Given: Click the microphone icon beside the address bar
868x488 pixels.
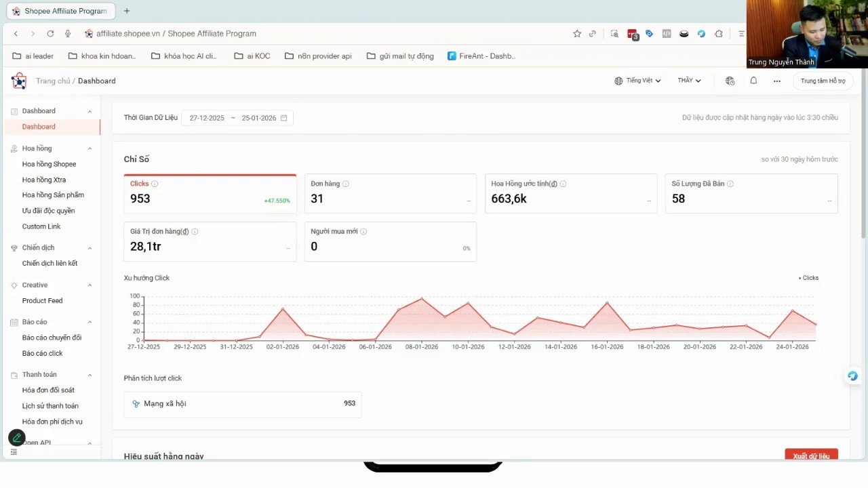Looking at the screenshot, I should [x=68, y=34].
